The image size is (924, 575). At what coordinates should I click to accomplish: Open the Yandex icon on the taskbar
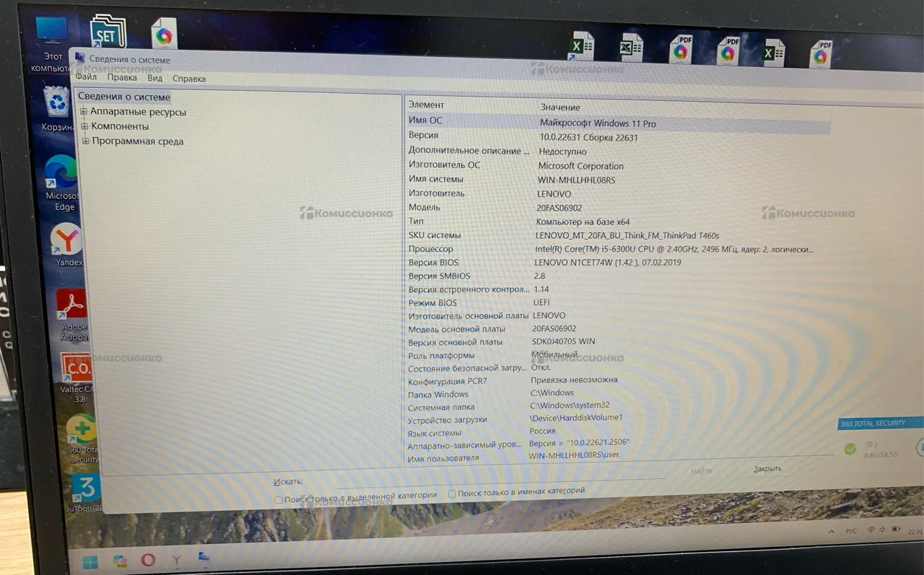point(175,559)
